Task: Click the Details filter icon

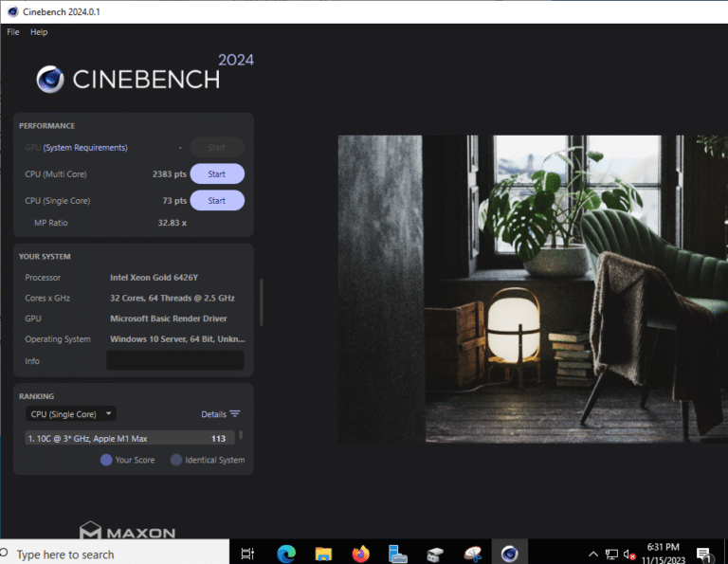Action: click(235, 414)
